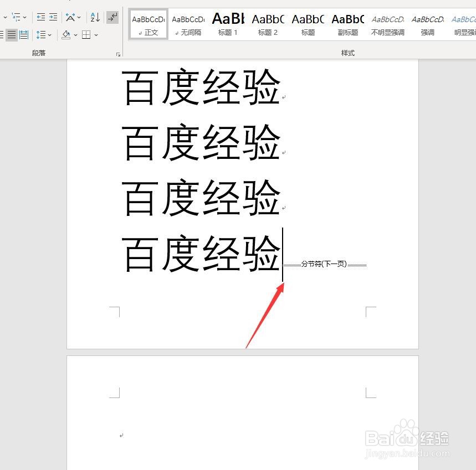Click the first 百度经验 line of text
Screen dimensions: 476x470
(201, 87)
